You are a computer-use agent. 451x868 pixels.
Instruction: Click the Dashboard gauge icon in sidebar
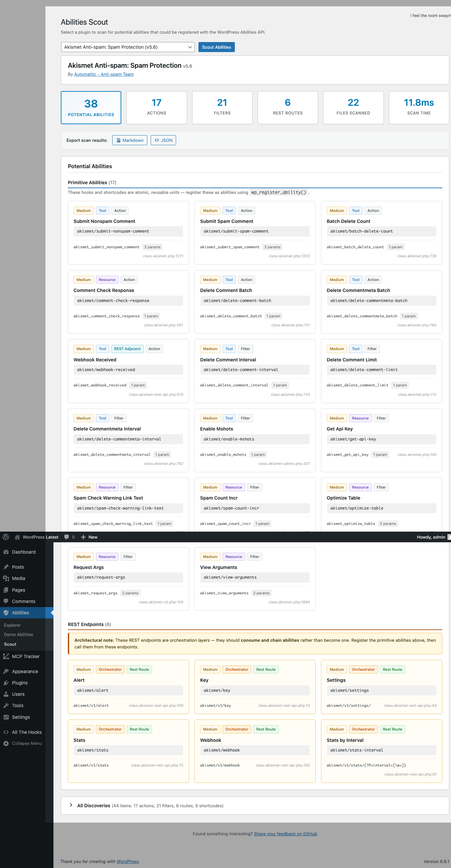point(6,552)
